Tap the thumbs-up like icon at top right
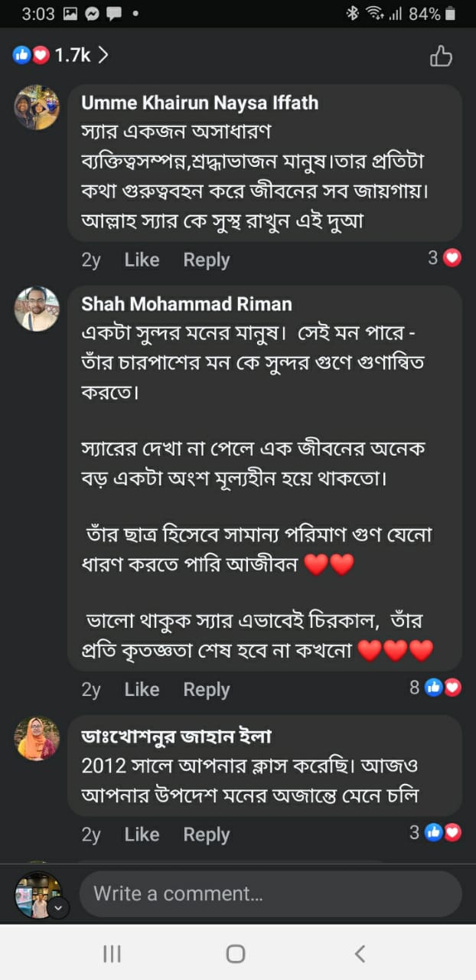Image resolution: width=476 pixels, height=980 pixels. (x=441, y=55)
